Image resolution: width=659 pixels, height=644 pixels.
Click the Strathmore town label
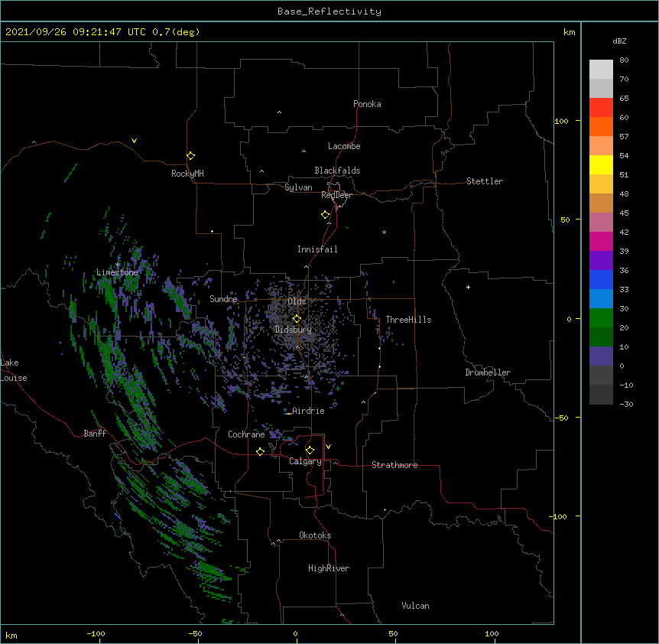pyautogui.click(x=394, y=465)
